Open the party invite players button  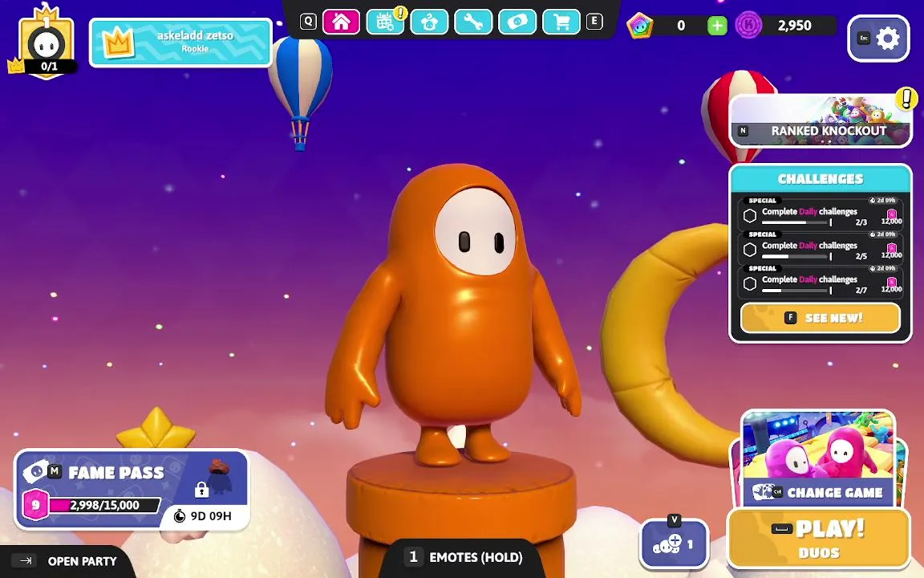click(674, 543)
